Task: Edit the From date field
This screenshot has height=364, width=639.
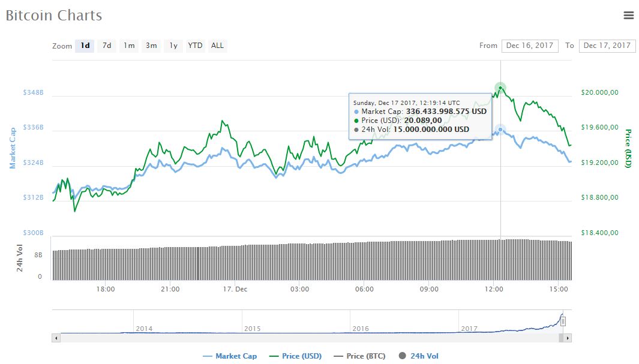Action: (x=530, y=46)
